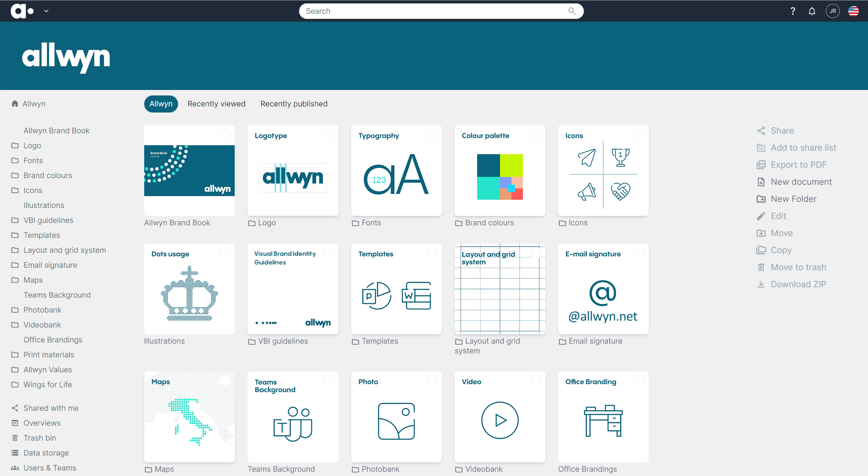Click folder icon beside Photobank in sidebar
Screen dimensions: 868x476
point(15,310)
